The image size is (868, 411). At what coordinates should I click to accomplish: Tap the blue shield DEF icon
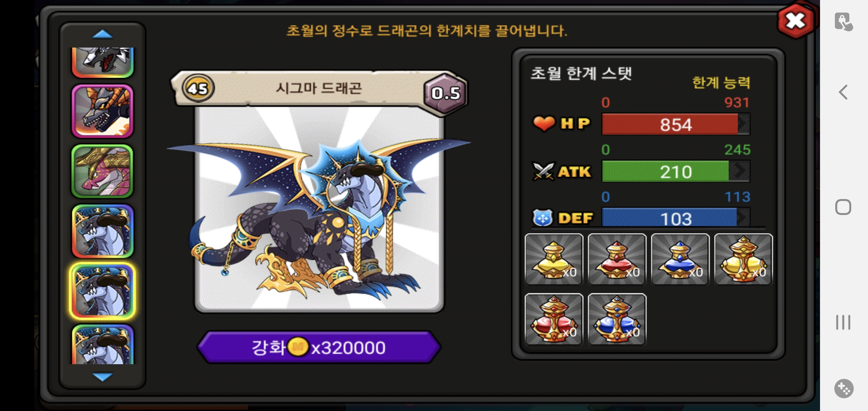pos(542,218)
